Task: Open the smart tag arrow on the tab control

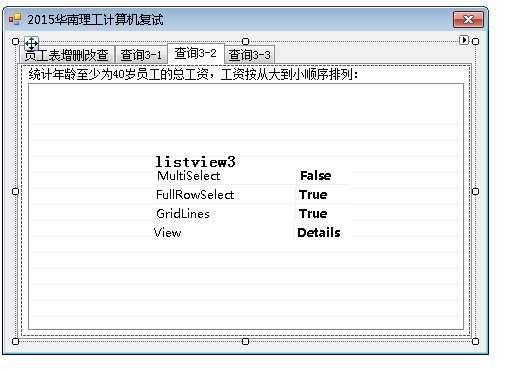Action: coord(464,40)
